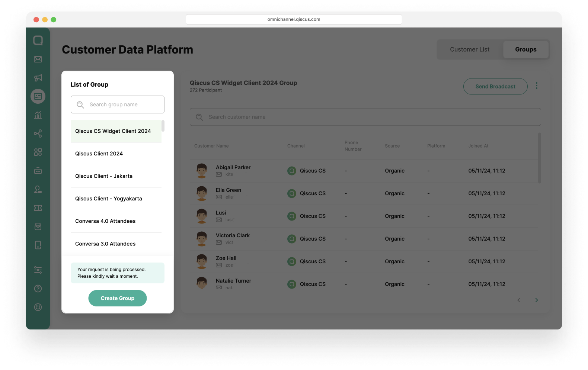Screen dimensions: 588x370
Task: Open the inbox envelope icon in sidebar
Action: pyautogui.click(x=38, y=59)
